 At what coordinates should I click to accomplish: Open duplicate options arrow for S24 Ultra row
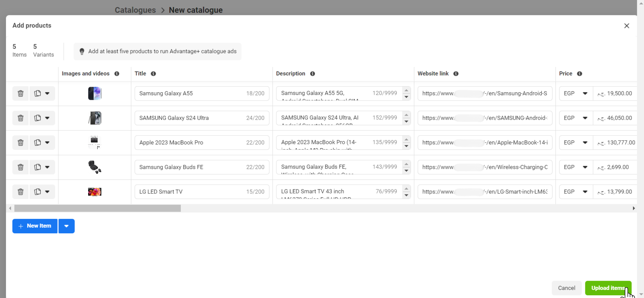(x=47, y=118)
